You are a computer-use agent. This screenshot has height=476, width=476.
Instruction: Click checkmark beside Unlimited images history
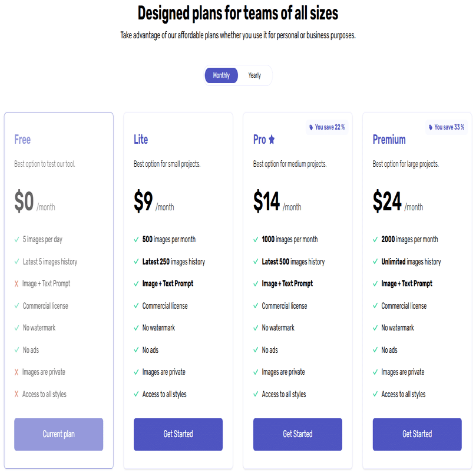376,262
